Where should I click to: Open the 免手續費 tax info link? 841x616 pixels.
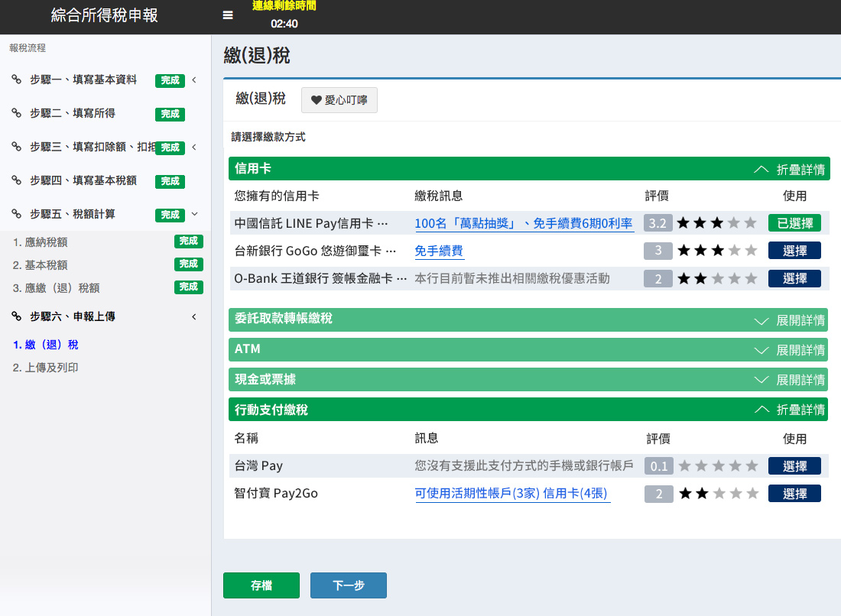[x=439, y=251]
